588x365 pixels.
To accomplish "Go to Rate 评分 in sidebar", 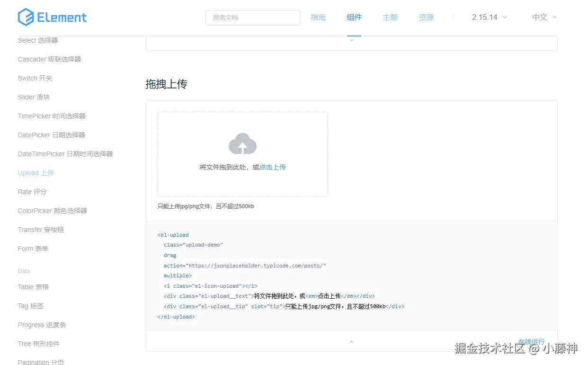I will click(x=32, y=192).
